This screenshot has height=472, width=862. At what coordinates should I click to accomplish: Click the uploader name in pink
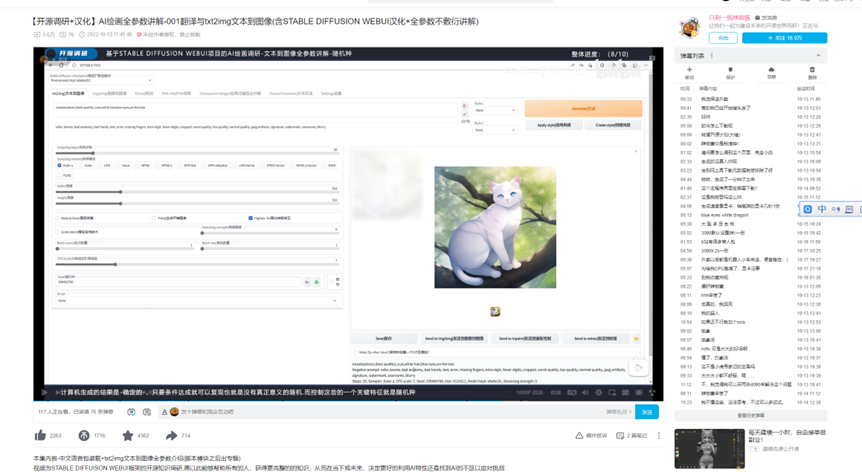(729, 18)
